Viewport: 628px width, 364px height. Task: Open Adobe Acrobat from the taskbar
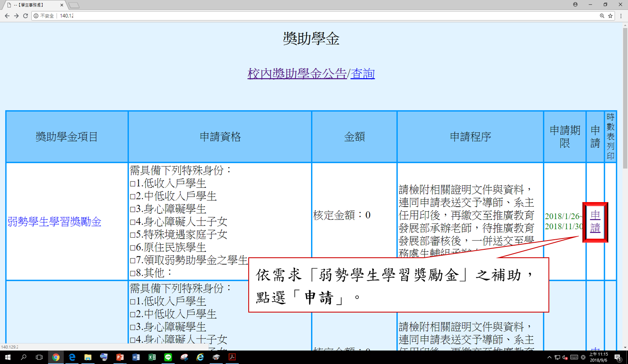pyautogui.click(x=232, y=357)
